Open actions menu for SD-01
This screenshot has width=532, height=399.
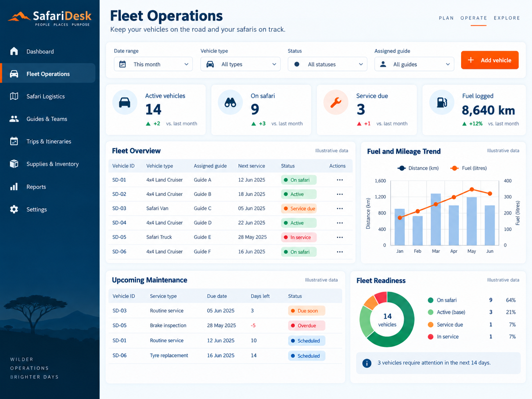point(340,180)
